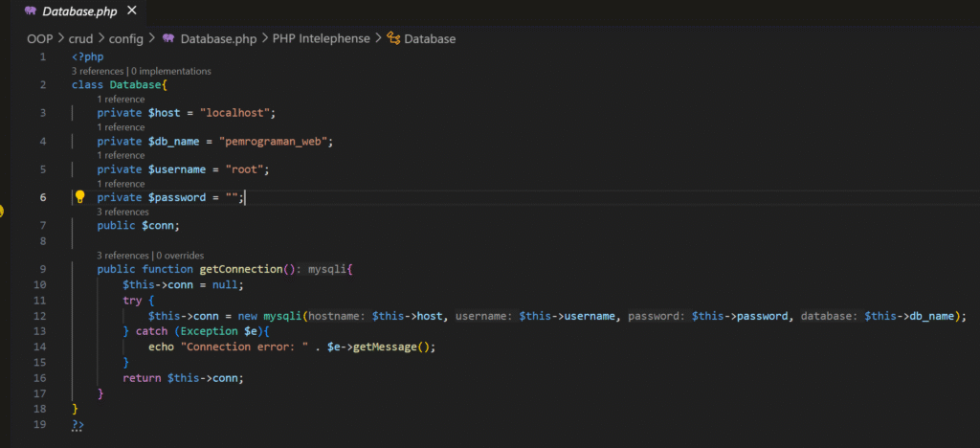Open the OOP breadcrumb folder
The image size is (980, 448).
[x=39, y=38]
